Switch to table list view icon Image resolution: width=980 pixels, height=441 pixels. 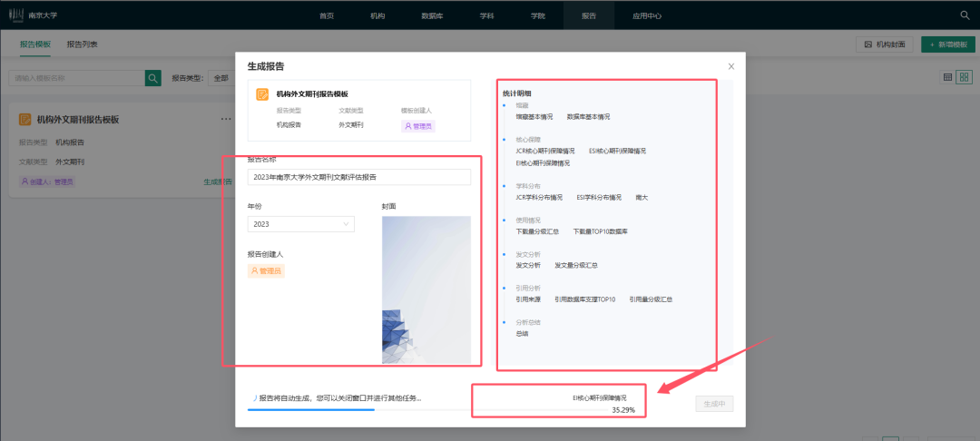point(947,77)
